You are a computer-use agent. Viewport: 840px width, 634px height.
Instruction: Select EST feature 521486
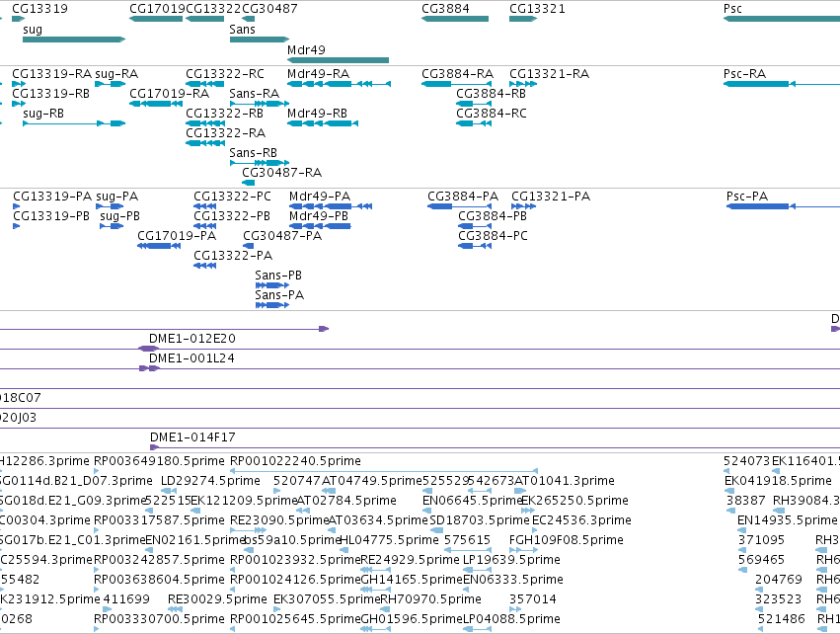tap(782, 619)
